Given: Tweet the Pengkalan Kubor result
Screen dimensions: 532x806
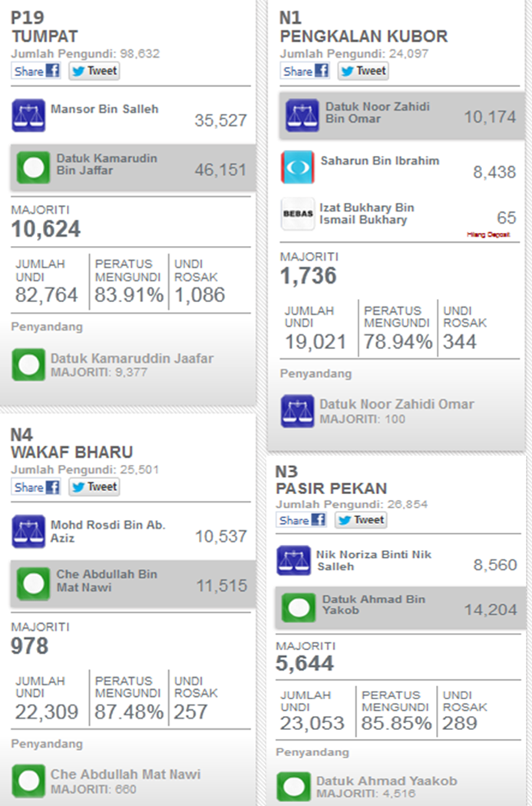Looking at the screenshot, I should tap(363, 71).
